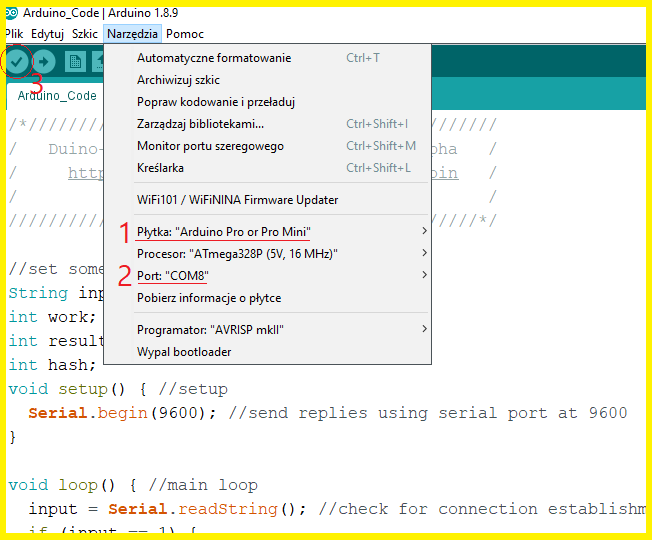
Task: Click the "int hash;" code line
Action: tap(52, 365)
